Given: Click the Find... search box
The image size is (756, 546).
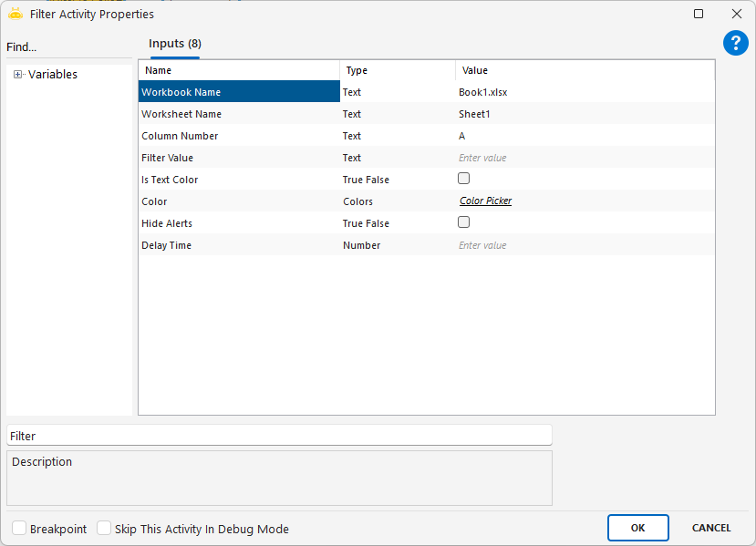Looking at the screenshot, I should click(68, 47).
